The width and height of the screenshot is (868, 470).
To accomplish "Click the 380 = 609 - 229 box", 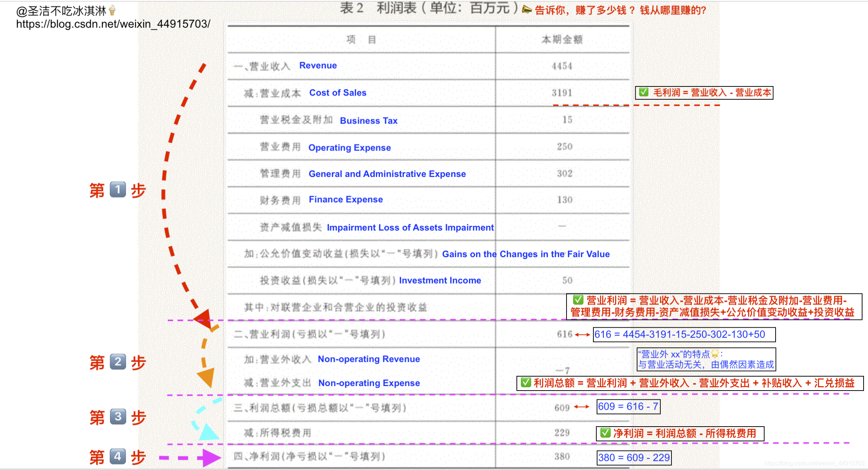I will (634, 458).
